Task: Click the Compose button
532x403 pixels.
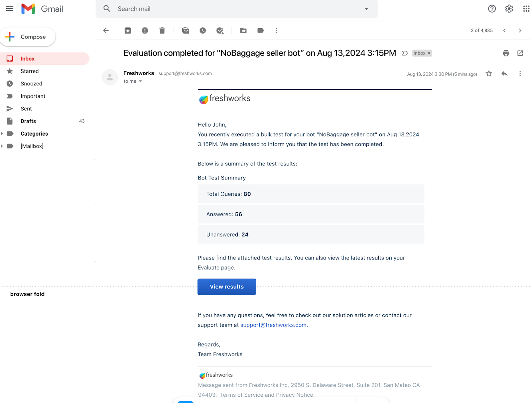Action: point(28,37)
